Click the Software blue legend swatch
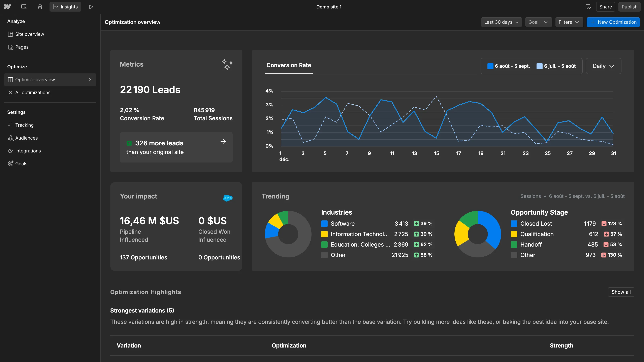 click(x=324, y=224)
